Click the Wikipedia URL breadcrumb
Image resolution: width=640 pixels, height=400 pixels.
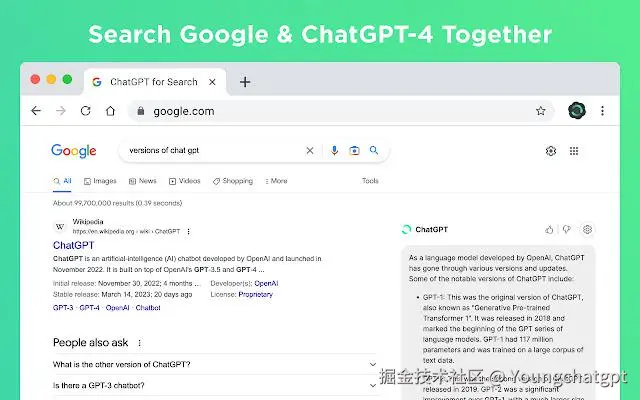[126, 231]
